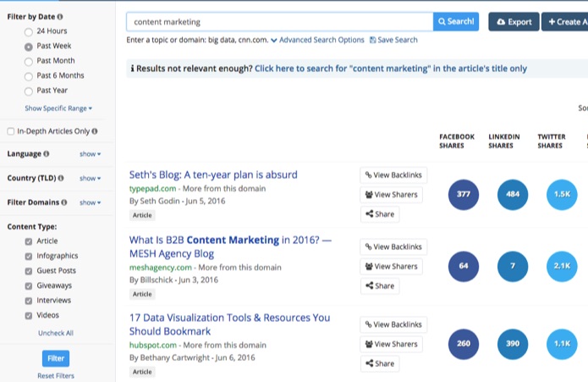Uncheck the Article content type
The width and height of the screenshot is (588, 382).
coord(29,241)
